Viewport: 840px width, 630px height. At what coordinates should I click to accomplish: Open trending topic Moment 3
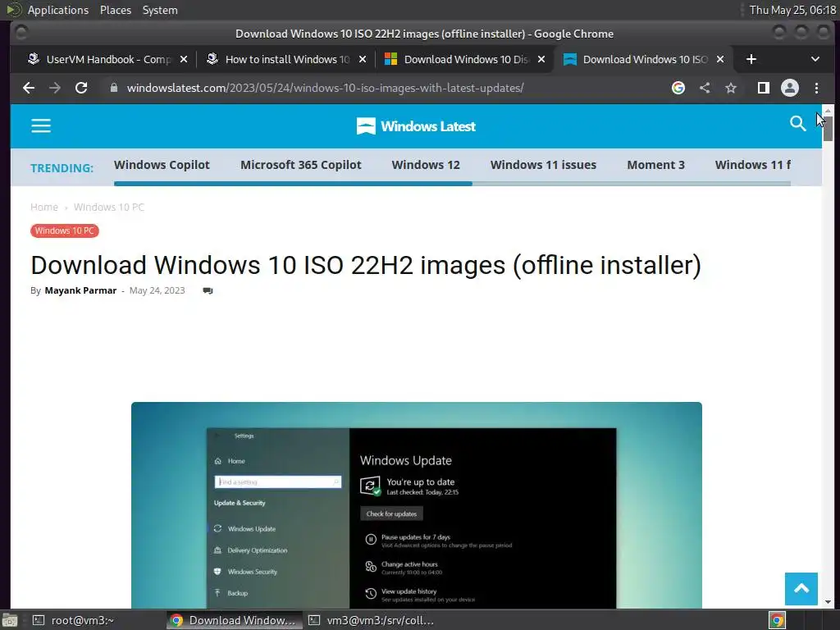(655, 165)
